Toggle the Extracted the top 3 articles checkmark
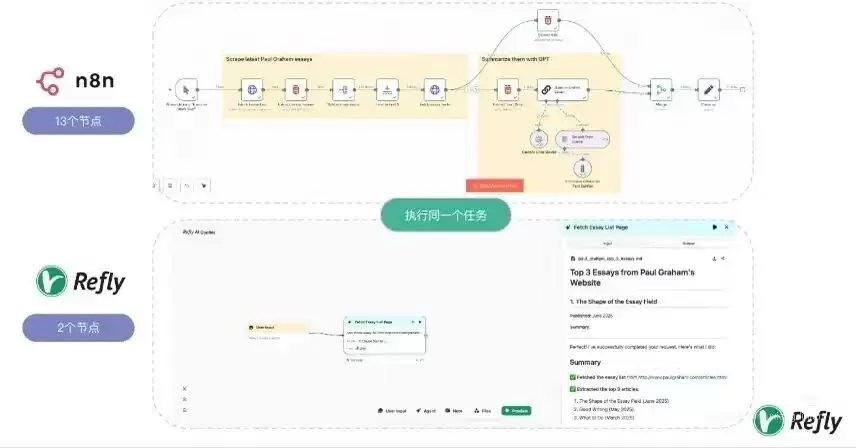This screenshot has width=856, height=448. tap(573, 389)
